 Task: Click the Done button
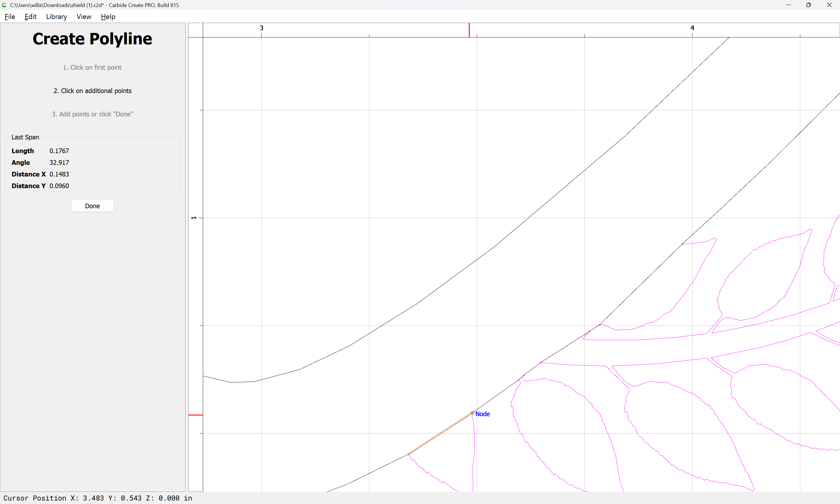click(92, 206)
